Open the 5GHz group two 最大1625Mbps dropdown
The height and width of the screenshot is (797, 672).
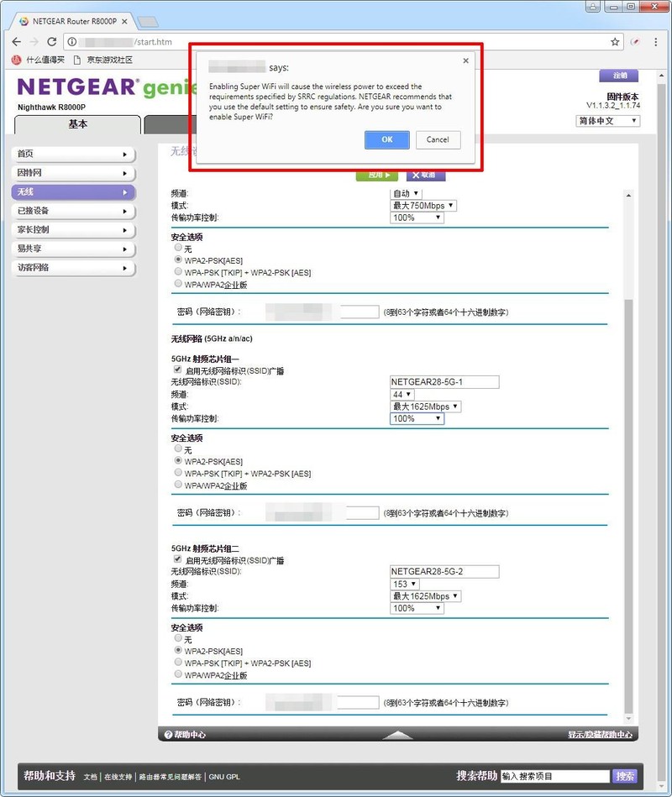426,596
